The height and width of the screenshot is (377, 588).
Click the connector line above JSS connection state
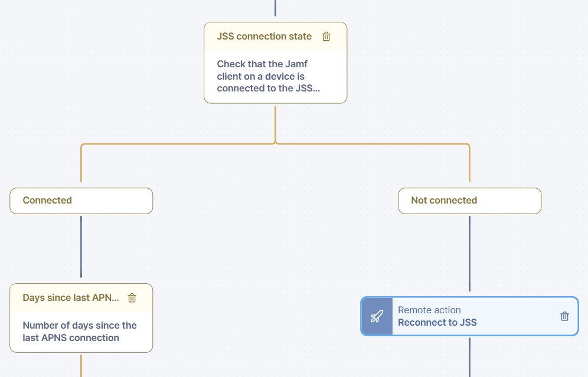(275, 9)
